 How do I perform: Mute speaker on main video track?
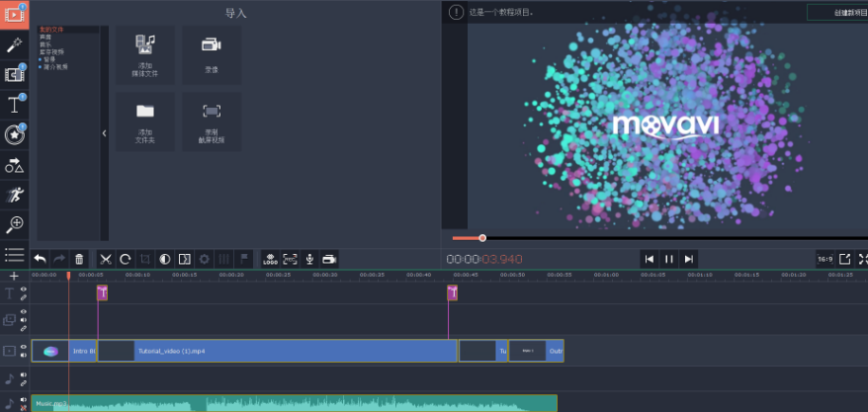(x=24, y=355)
